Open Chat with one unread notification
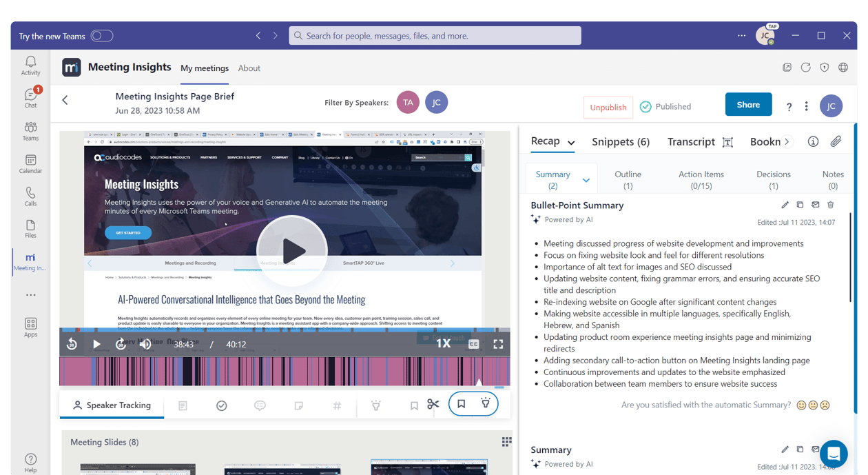 30,98
